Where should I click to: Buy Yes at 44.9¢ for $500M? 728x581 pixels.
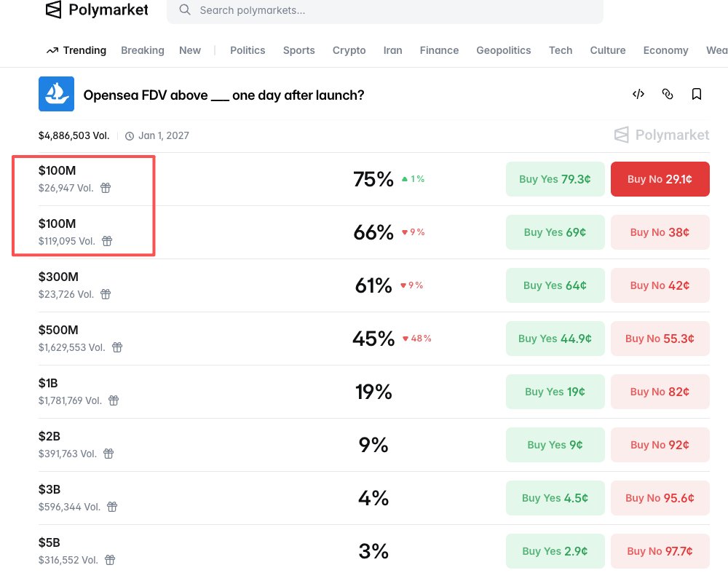click(x=555, y=339)
